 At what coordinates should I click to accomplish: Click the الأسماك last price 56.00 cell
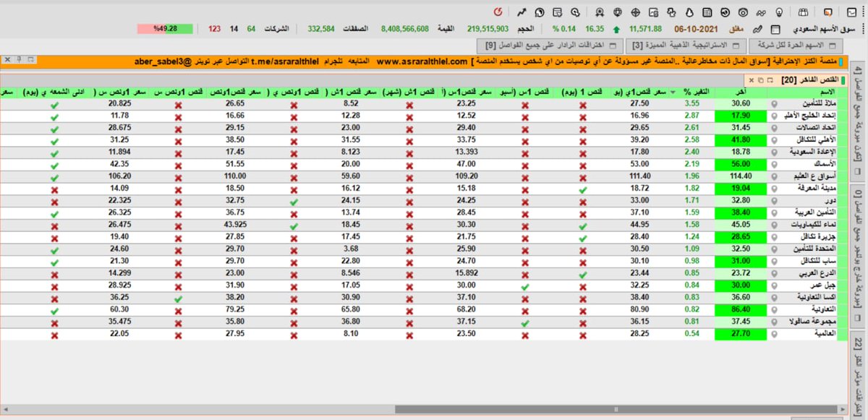pos(741,165)
